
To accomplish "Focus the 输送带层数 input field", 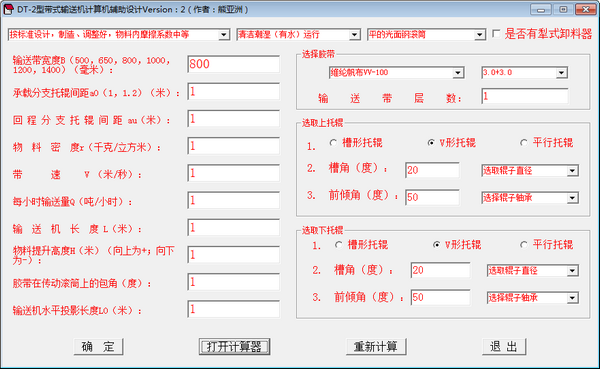I will click(525, 96).
